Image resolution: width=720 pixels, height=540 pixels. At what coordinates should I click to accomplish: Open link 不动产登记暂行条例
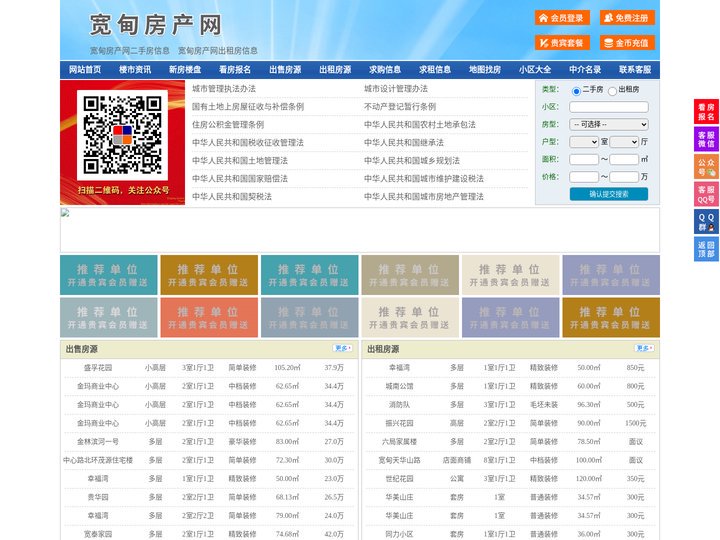pyautogui.click(x=400, y=107)
